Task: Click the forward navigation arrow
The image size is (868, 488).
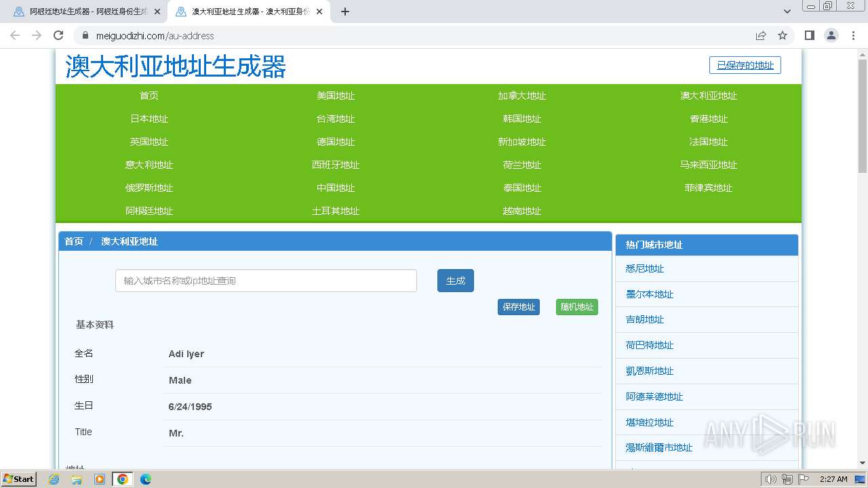Action: (x=37, y=35)
